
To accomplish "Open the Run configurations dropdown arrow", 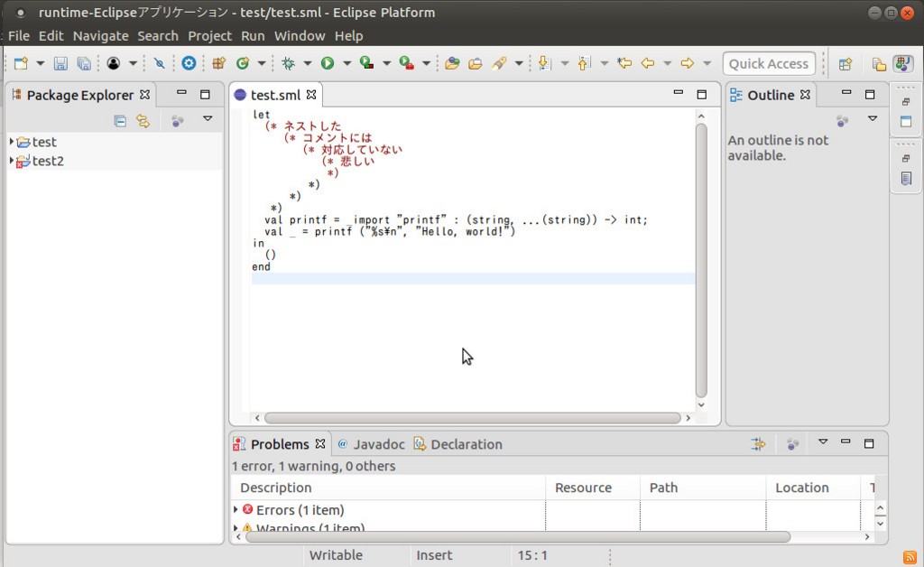I will (x=346, y=63).
